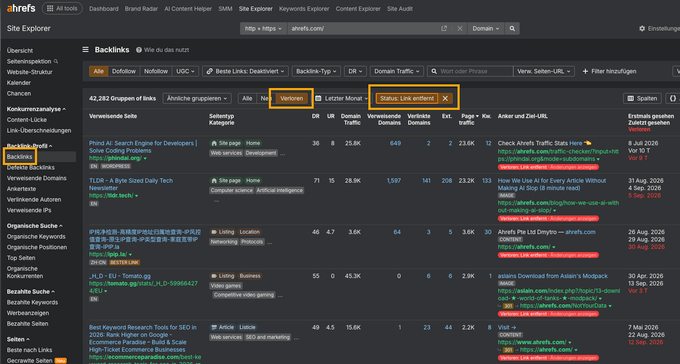This screenshot has height=364, width=680.
Task: Open the Domain mode dropdown
Action: pos(486,29)
